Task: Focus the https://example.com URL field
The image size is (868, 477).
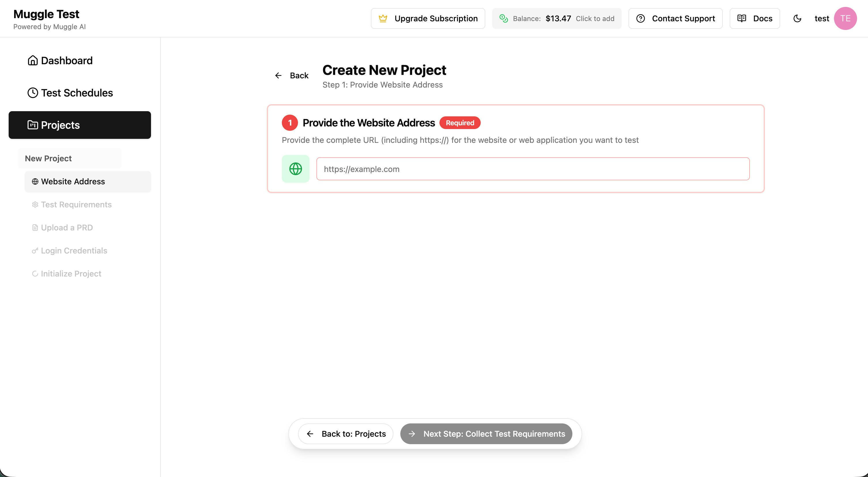Action: 533,169
